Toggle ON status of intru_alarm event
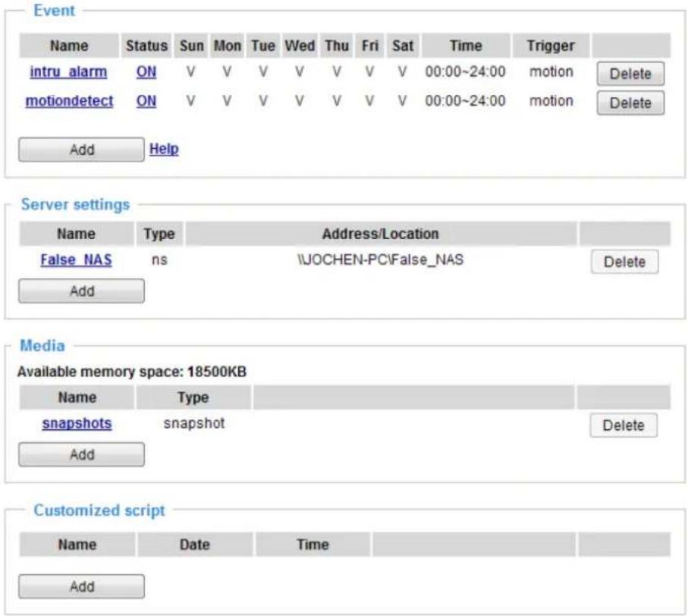Screen dimensions: 688x616 tap(146, 71)
